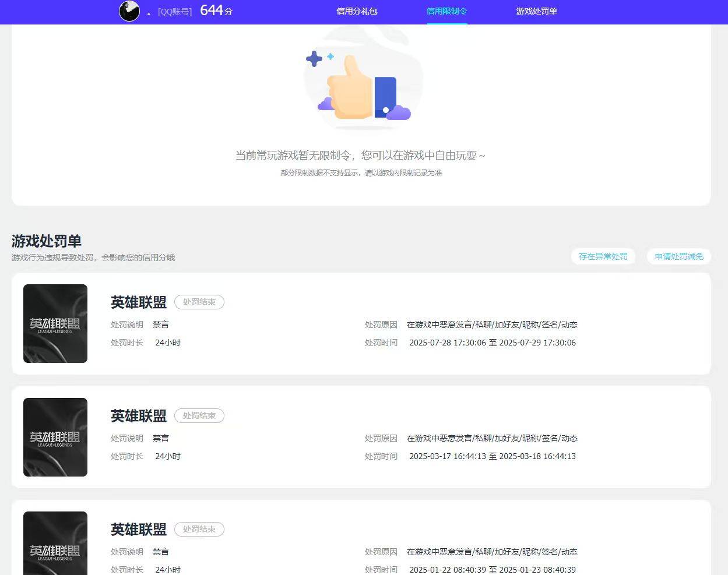The height and width of the screenshot is (575, 728).
Task: Open the 游戏处罚单 tab
Action: click(536, 11)
